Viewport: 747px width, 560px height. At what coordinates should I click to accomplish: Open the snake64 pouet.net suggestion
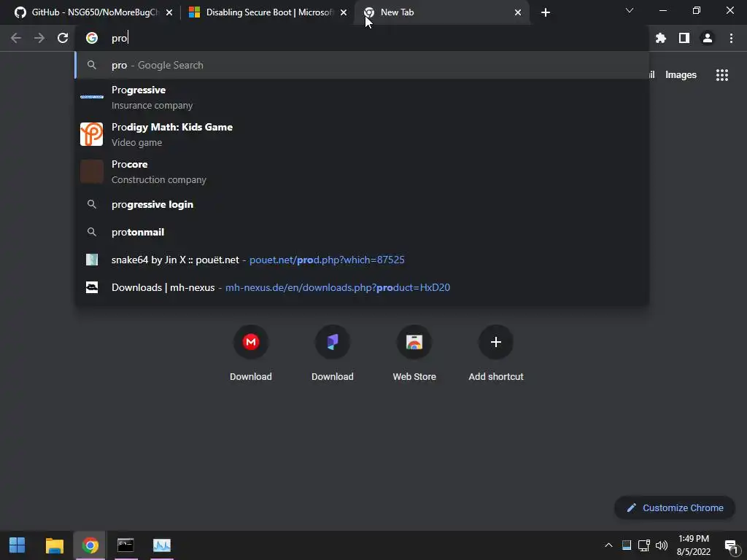coord(362,260)
